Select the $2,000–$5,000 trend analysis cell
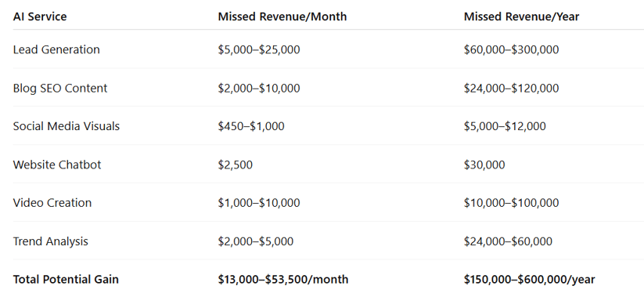The width and height of the screenshot is (644, 304). click(x=255, y=241)
